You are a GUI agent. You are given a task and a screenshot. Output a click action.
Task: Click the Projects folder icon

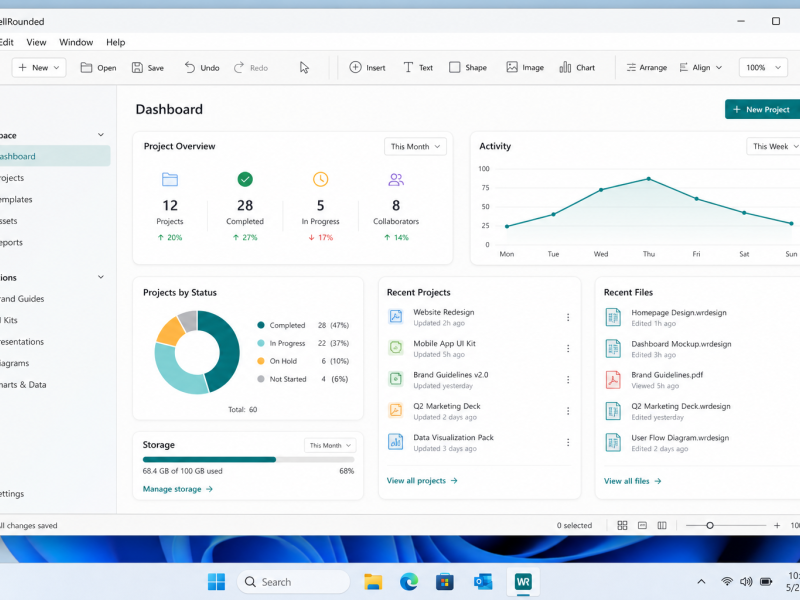pos(170,180)
